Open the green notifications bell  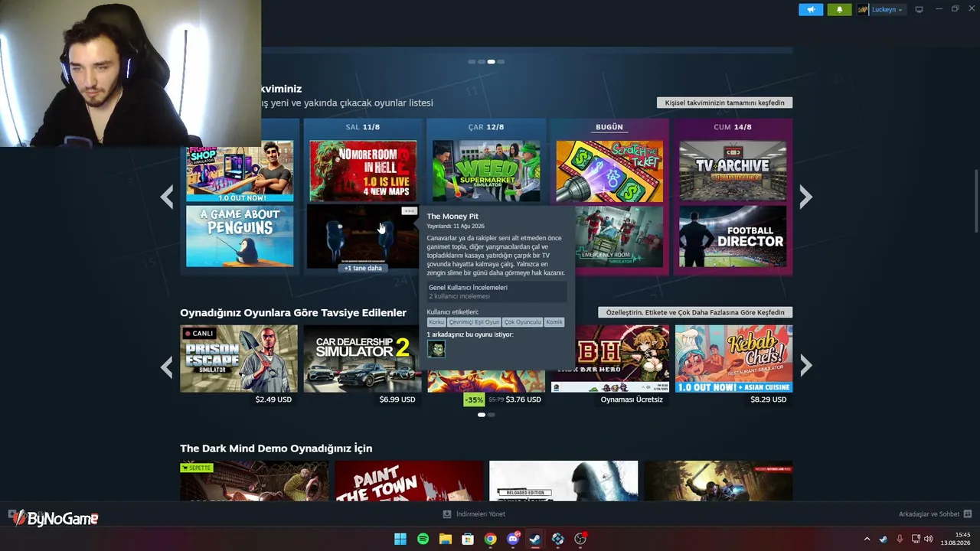(x=839, y=9)
